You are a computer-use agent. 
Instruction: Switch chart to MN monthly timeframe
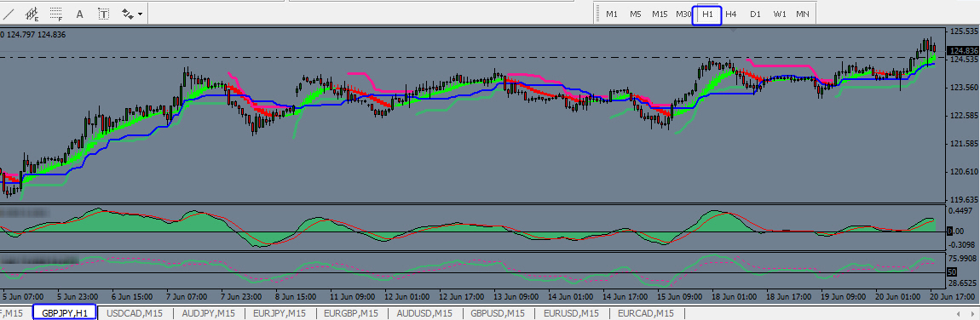click(803, 14)
